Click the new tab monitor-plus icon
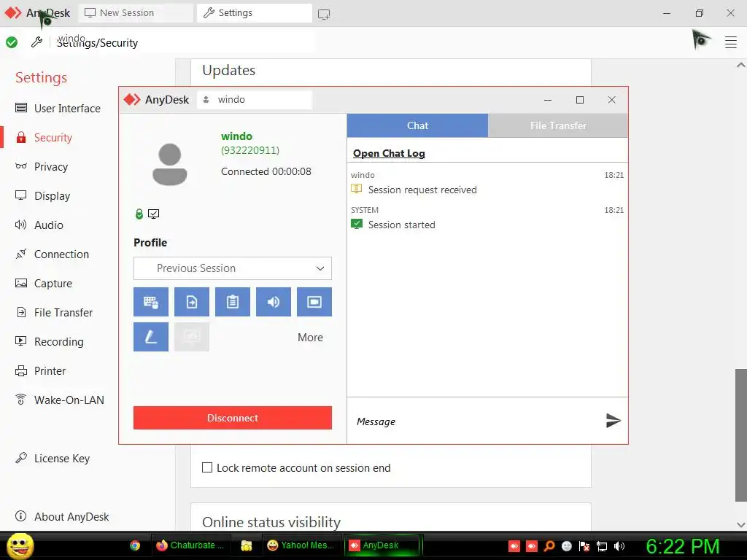 pyautogui.click(x=324, y=15)
